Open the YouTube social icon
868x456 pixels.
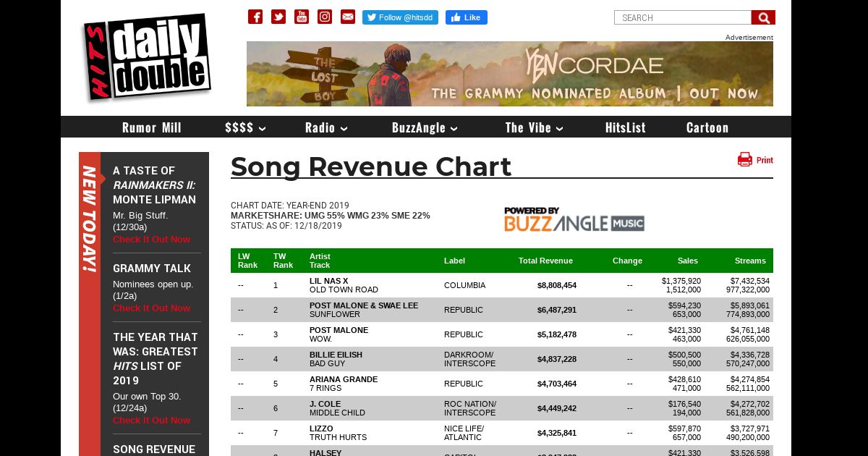[x=302, y=17]
